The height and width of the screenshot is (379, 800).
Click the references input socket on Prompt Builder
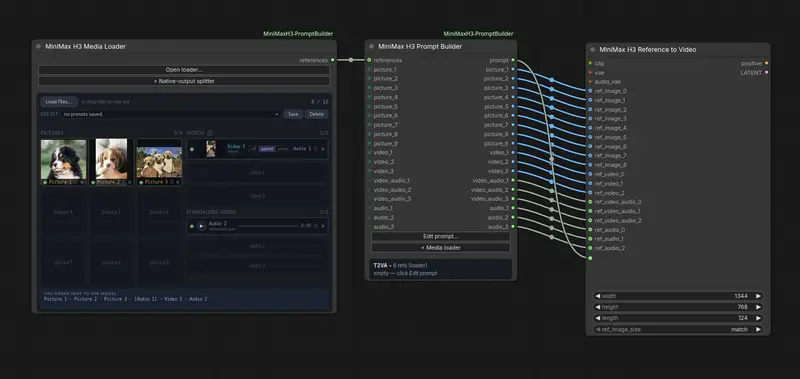point(369,60)
